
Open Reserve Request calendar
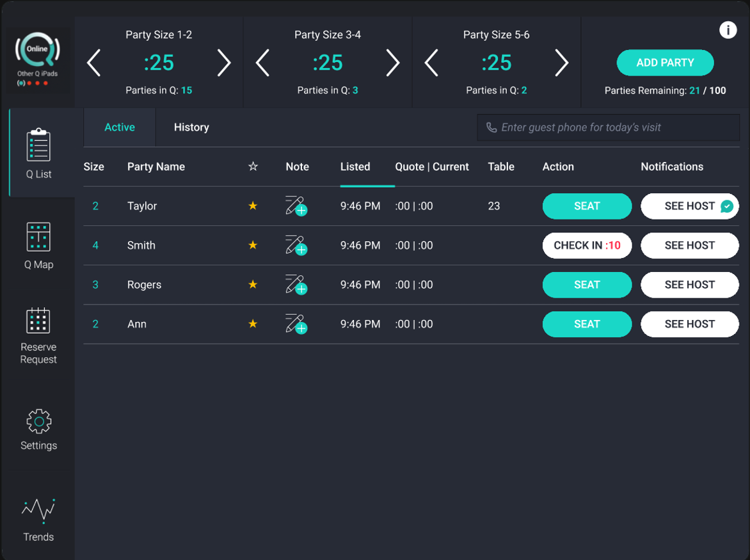pos(39,336)
